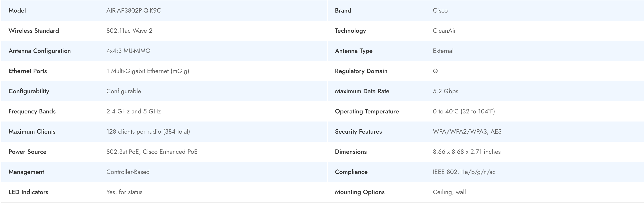Click 1 Multi-Gigabit Ethernet (mGig) value
This screenshot has height=204, width=644.
click(148, 71)
